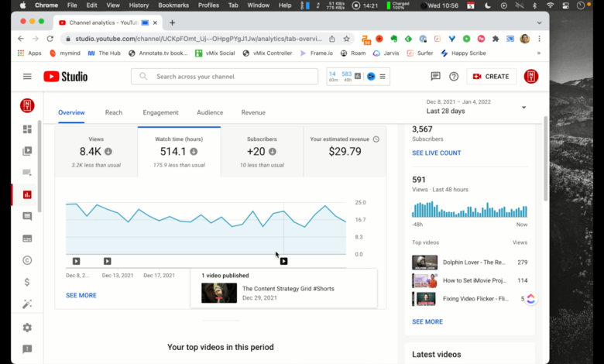Reload the page in Chrome
This screenshot has height=364, width=604.
click(x=50, y=39)
